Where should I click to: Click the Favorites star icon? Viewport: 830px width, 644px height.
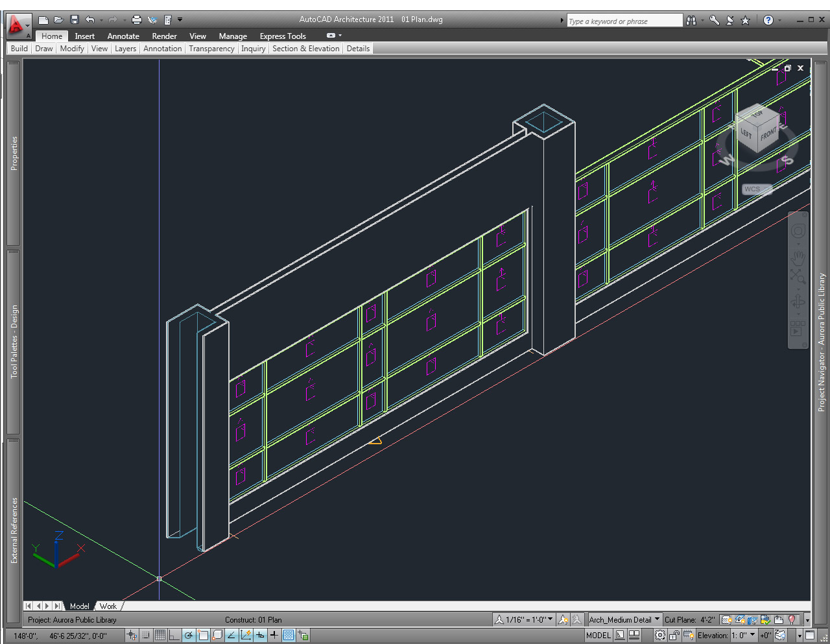745,20
